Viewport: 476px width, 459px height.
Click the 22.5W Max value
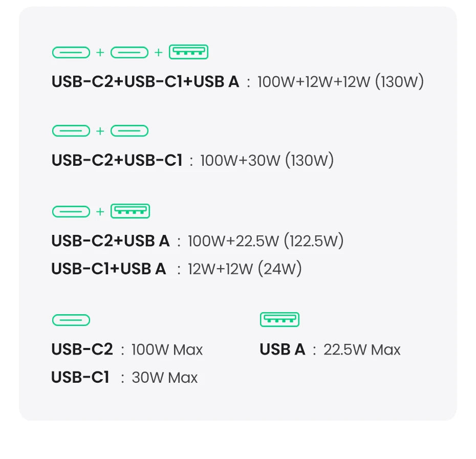[362, 350]
